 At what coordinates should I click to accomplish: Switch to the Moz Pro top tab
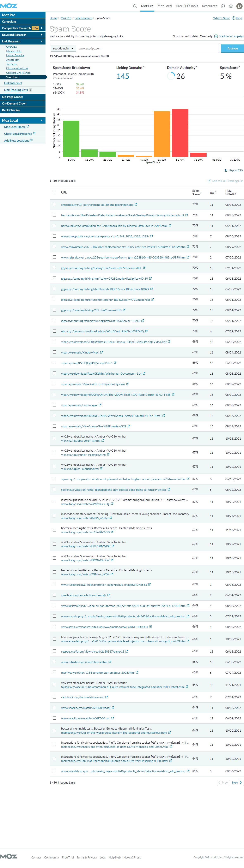coord(147,6)
